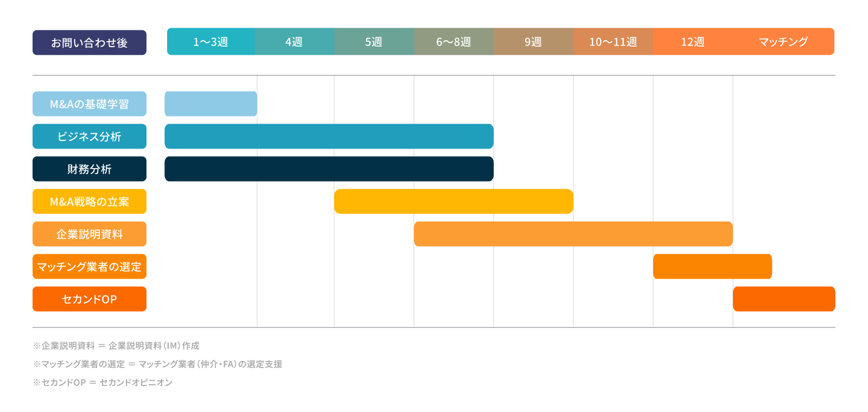This screenshot has width=868, height=412.
Task: Click the M&A戦略の立案 row label
Action: pos(90,202)
